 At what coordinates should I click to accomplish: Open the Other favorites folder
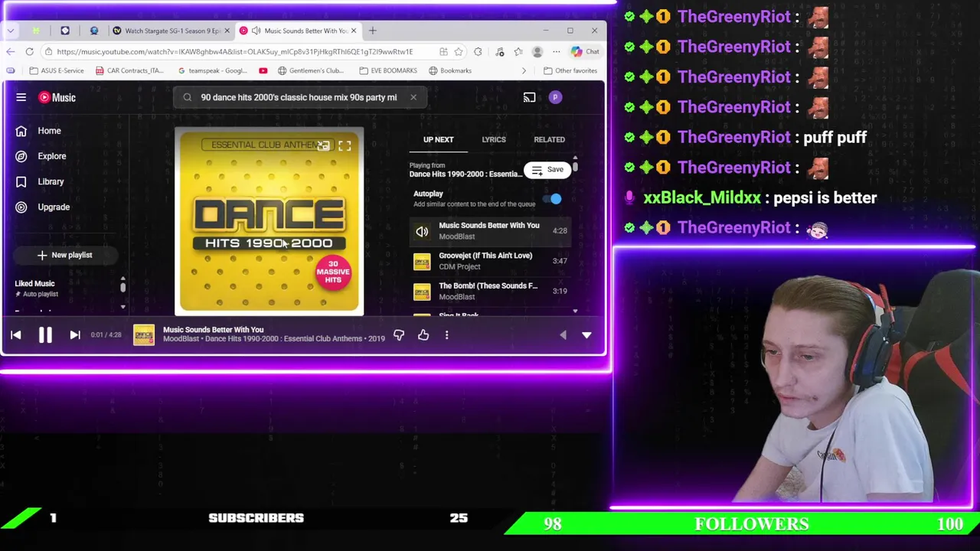click(x=570, y=70)
